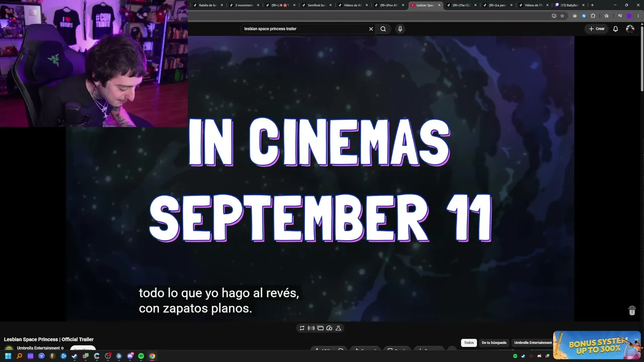Open the Umbrella Entertainment channel name
The image size is (644, 362).
click(38, 348)
